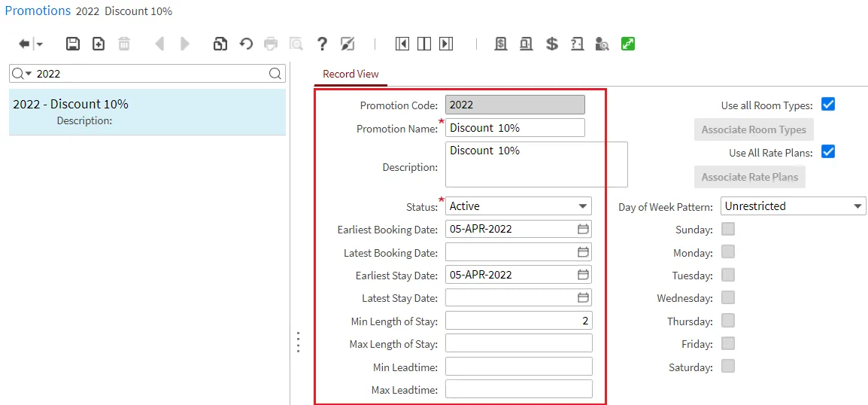Open the back history dropdown arrow
This screenshot has width=868, height=405.
[x=39, y=44]
